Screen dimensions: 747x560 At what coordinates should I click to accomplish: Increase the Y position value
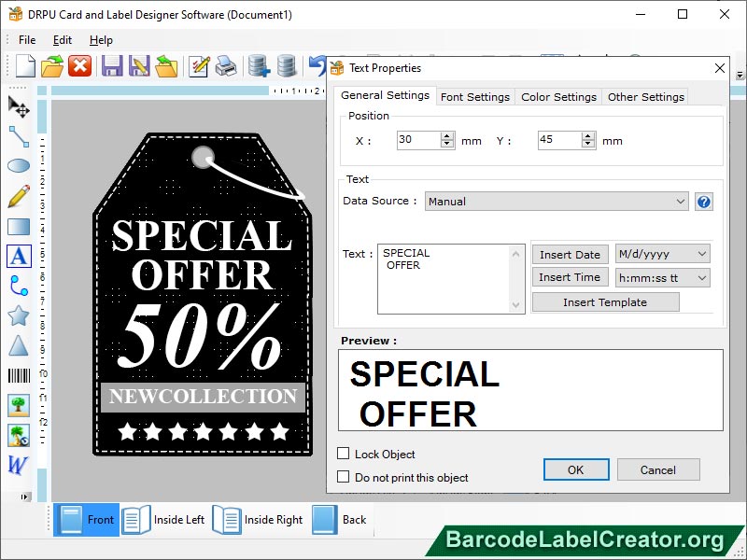click(588, 136)
